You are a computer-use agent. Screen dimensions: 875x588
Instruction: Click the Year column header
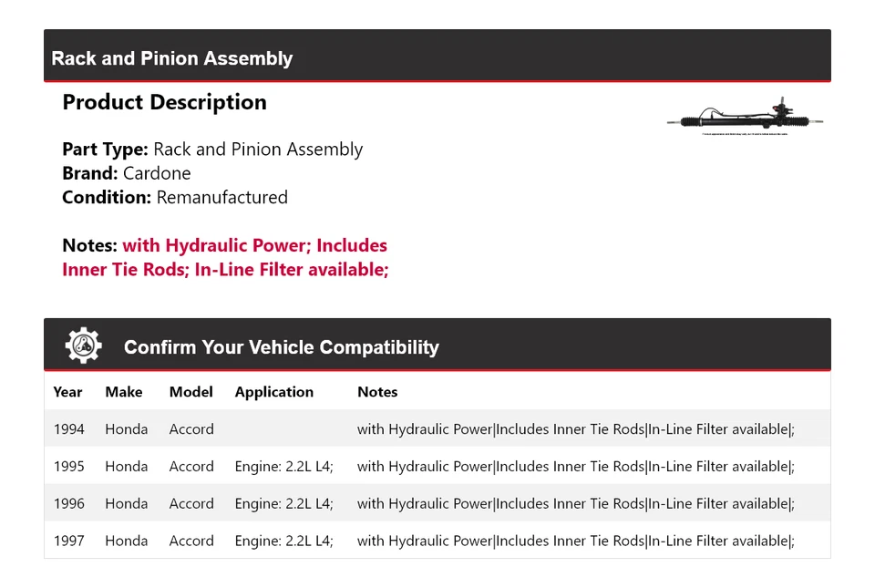[67, 392]
